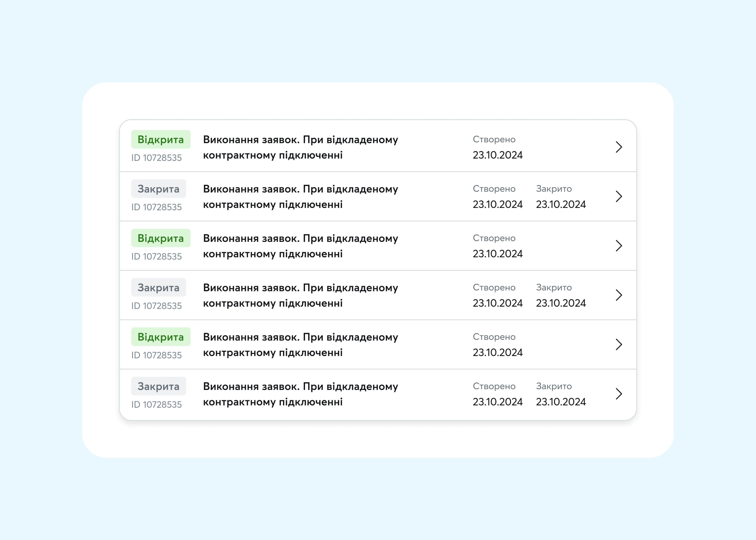Click the first gray Закрита status badge
Viewport: 756px width, 540px height.
[158, 189]
